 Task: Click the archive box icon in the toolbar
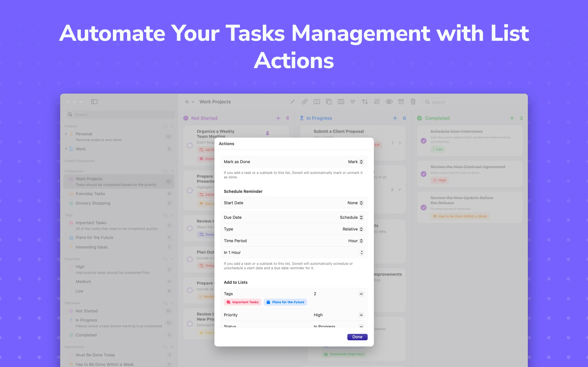(x=401, y=102)
